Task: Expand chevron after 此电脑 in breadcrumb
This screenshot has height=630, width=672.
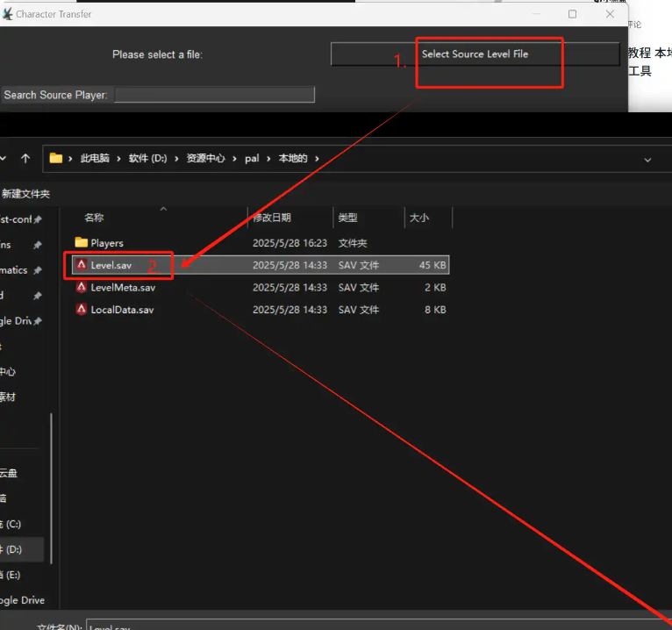Action: coord(118,159)
